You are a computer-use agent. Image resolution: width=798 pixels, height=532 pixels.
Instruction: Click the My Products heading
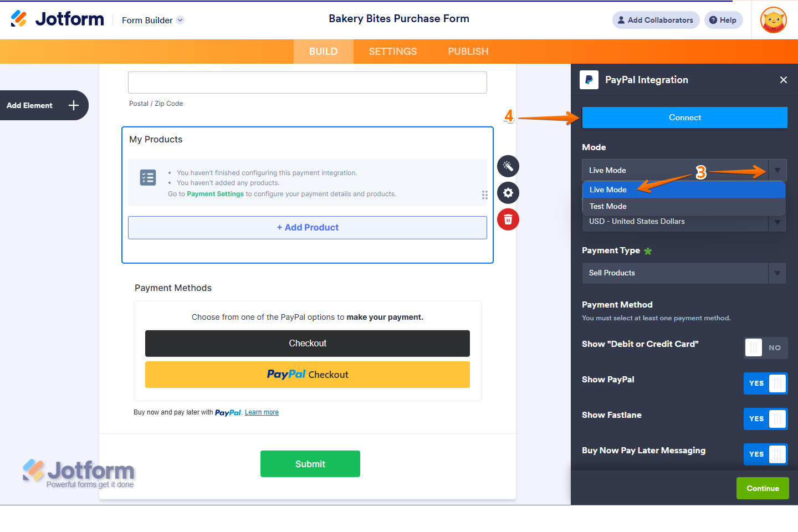click(156, 140)
